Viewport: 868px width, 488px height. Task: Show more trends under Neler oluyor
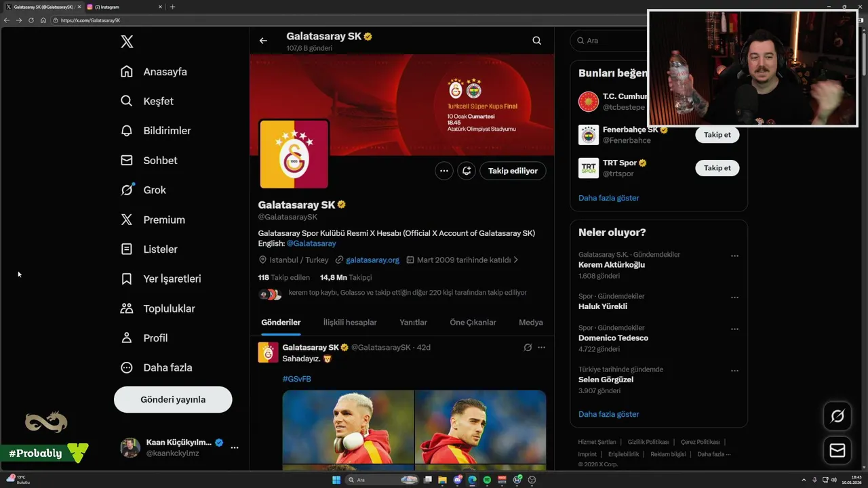point(609,414)
